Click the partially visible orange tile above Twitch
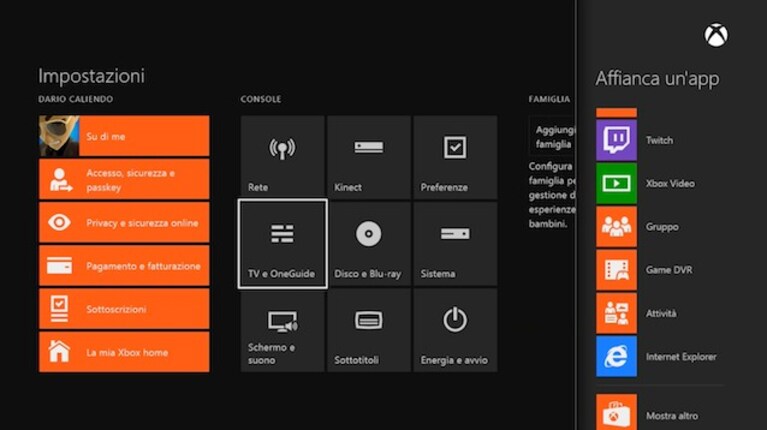767x430 pixels. [616, 113]
